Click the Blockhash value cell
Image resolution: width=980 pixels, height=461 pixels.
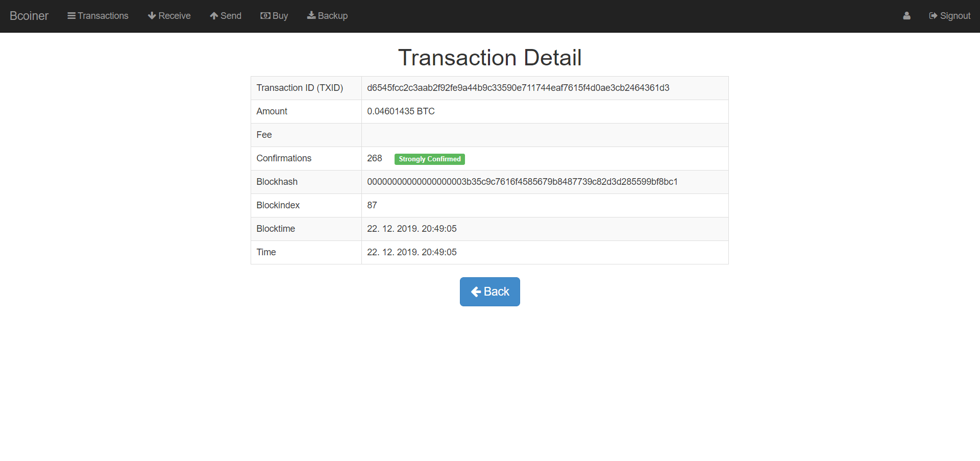tap(523, 182)
